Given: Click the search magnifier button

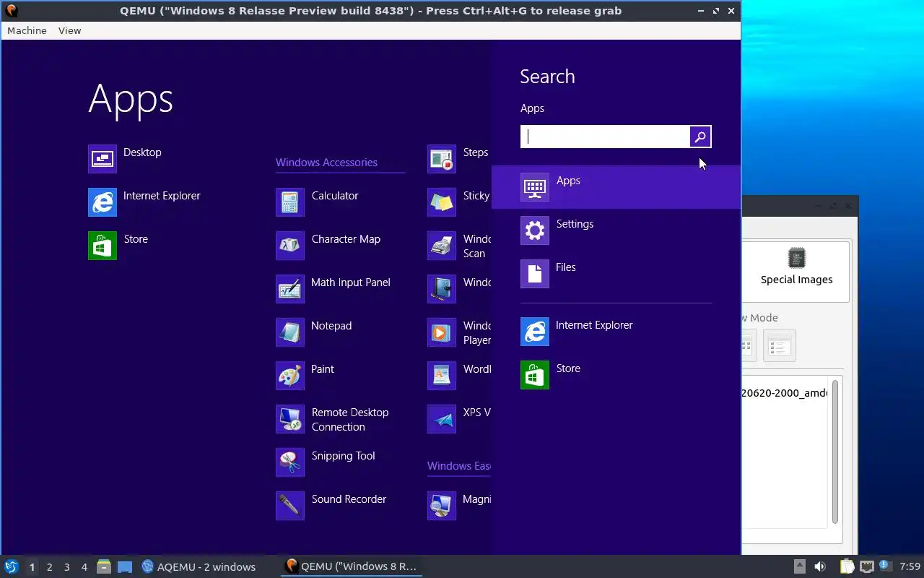Looking at the screenshot, I should tap(700, 137).
